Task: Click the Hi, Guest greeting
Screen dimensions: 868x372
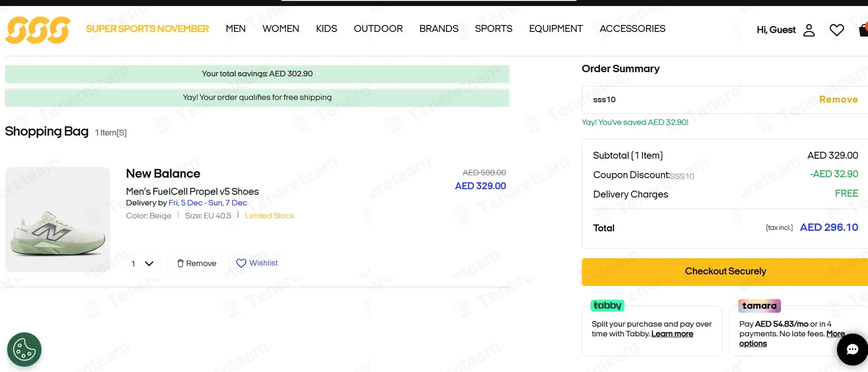Action: pyautogui.click(x=776, y=30)
